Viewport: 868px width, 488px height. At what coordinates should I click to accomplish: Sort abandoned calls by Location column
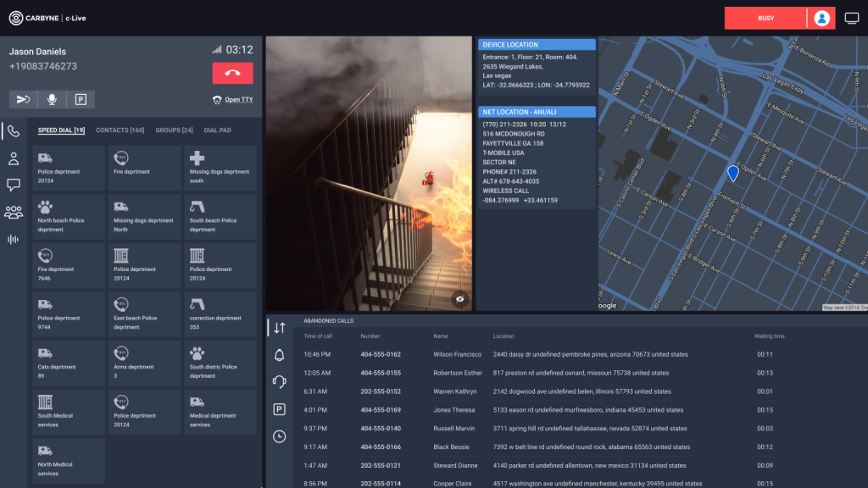[x=504, y=336]
